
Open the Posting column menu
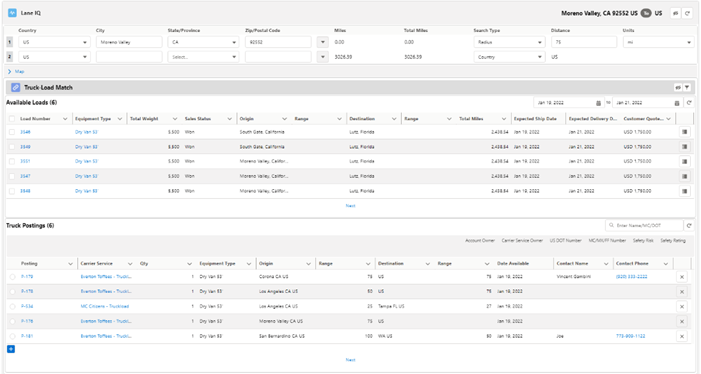point(70,264)
